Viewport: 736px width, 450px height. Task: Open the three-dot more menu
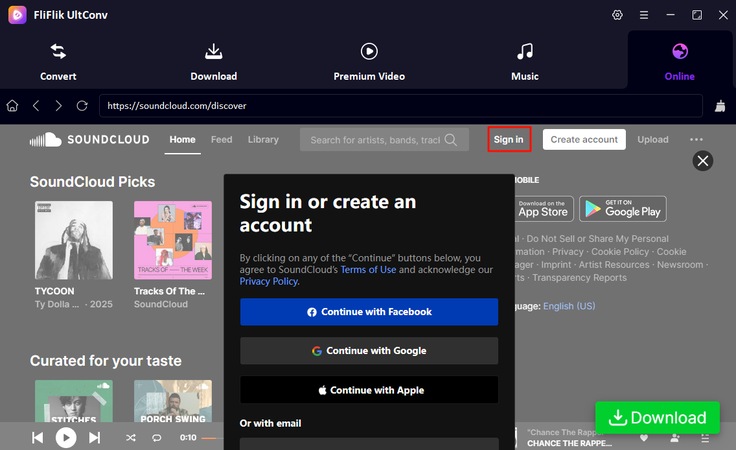point(697,139)
